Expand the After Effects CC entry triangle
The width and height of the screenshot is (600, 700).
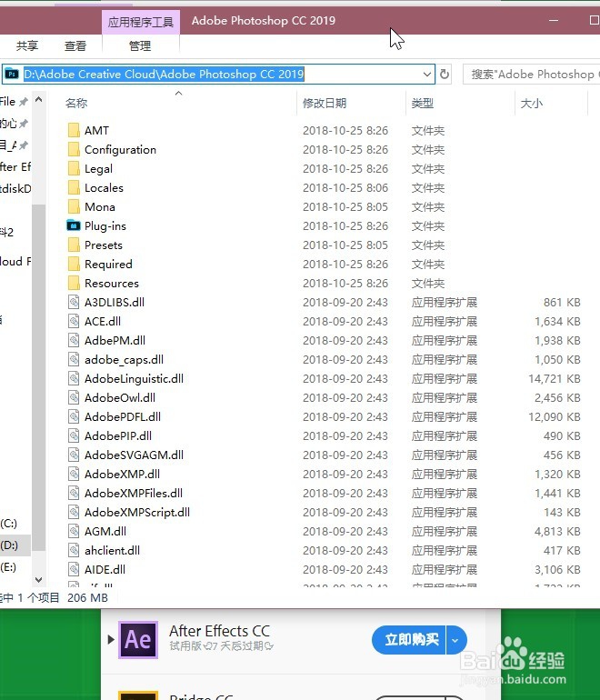pos(111,640)
